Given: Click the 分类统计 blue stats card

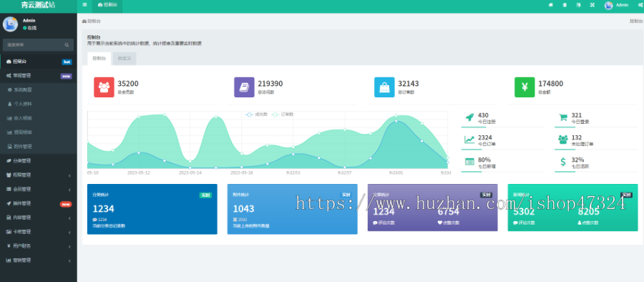Looking at the screenshot, I should click(152, 209).
